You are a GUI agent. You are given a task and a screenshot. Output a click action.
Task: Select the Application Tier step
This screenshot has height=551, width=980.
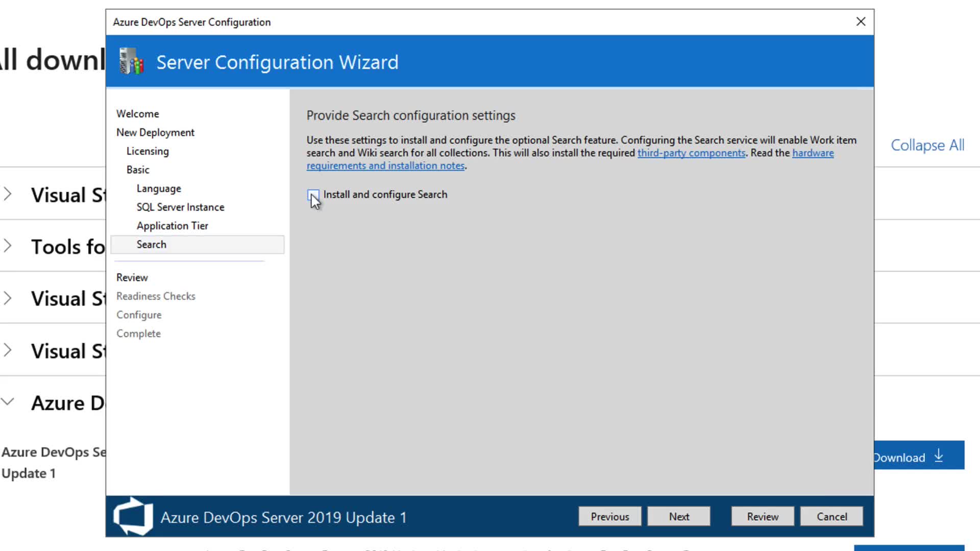coord(172,226)
